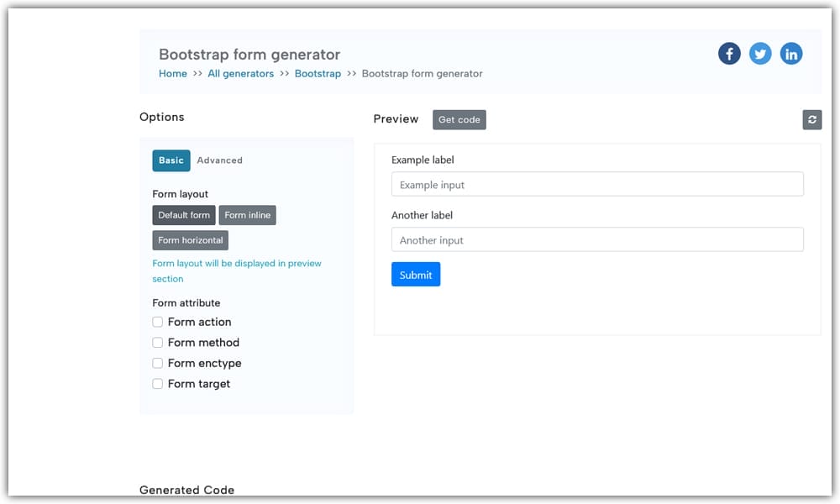Select the Basic options tab
The height and width of the screenshot is (504, 840).
[171, 160]
